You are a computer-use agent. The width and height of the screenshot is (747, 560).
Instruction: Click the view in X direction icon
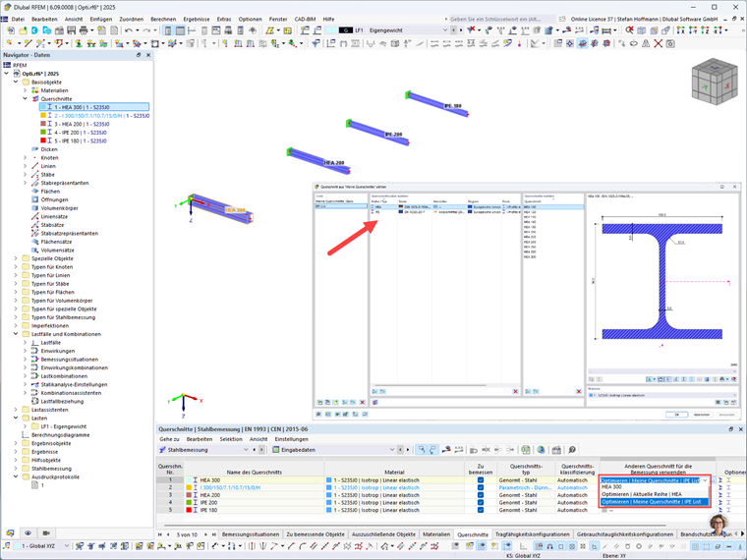pos(680,30)
